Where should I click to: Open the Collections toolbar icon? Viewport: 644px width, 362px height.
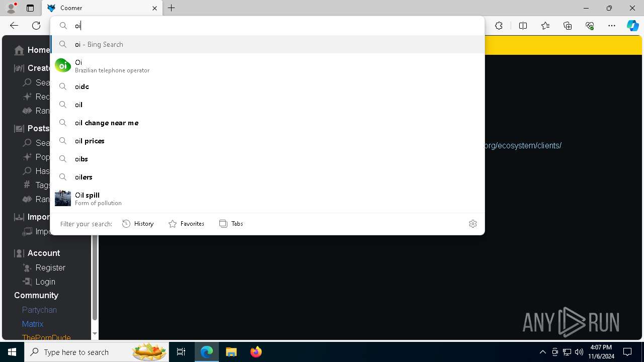tap(568, 26)
